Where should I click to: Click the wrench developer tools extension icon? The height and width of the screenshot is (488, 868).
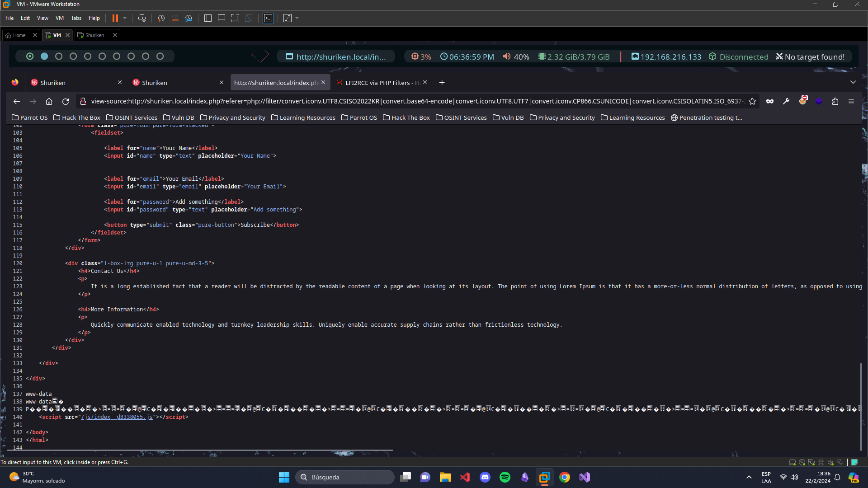coord(786,101)
